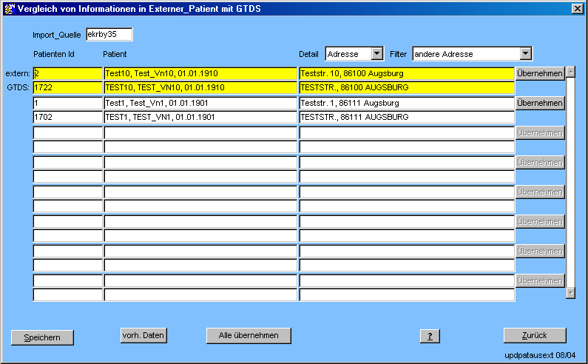Click the application icon in the title bar

pyautogui.click(x=10, y=8)
